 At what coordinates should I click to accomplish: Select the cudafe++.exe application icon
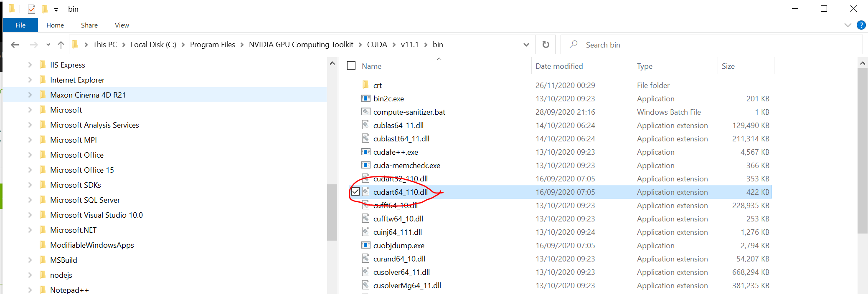pos(365,152)
